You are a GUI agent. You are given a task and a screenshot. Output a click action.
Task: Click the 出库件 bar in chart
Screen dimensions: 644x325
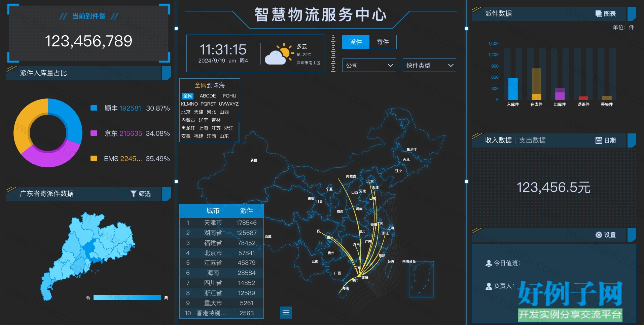(560, 94)
